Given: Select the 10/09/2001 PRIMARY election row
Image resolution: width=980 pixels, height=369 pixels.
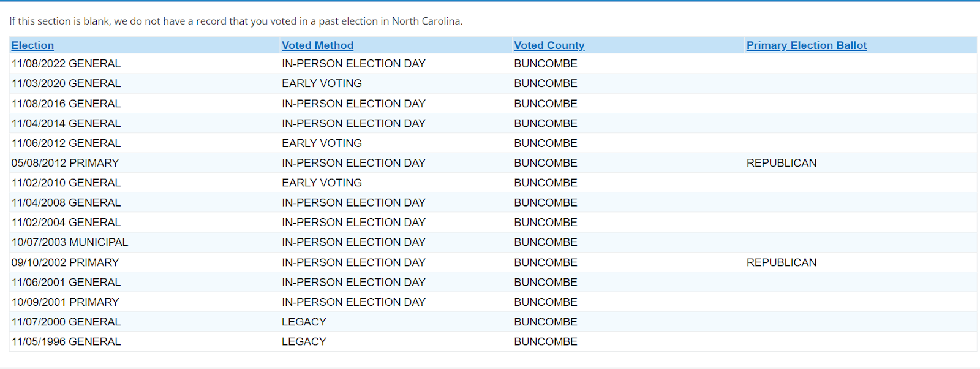Looking at the screenshot, I should point(65,302).
